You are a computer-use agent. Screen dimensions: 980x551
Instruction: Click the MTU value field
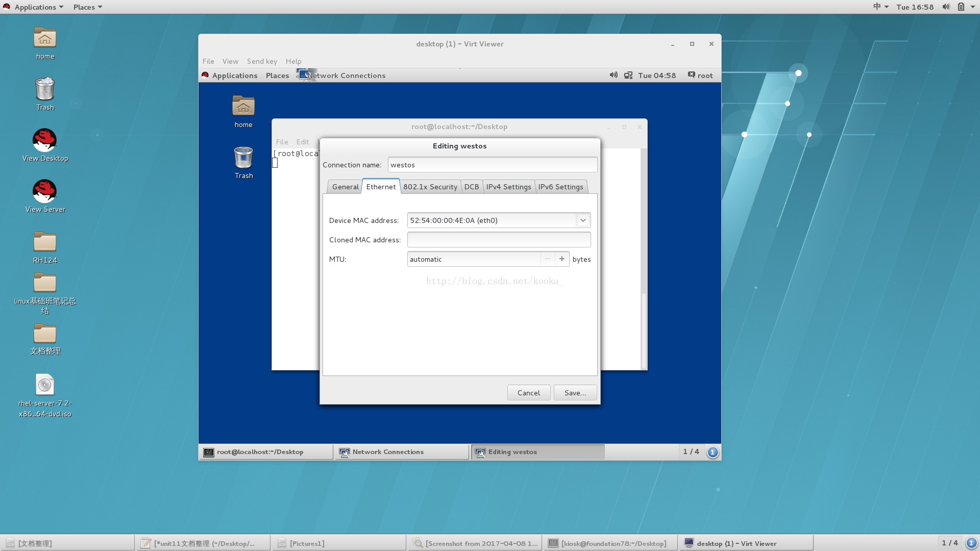474,259
